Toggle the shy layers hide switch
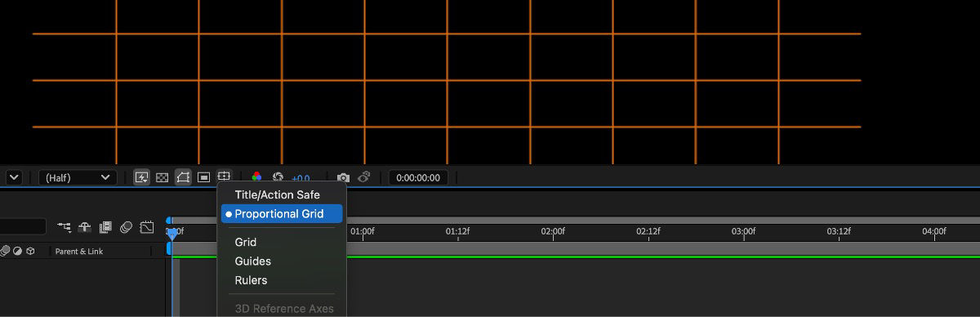The height and width of the screenshot is (317, 980). [85, 227]
